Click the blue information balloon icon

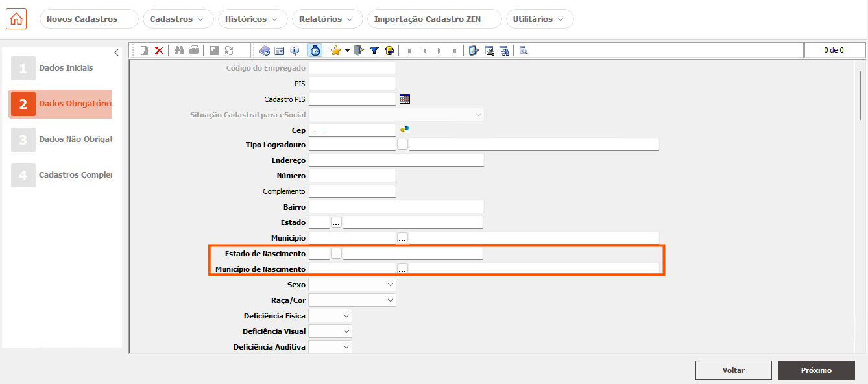click(x=295, y=51)
